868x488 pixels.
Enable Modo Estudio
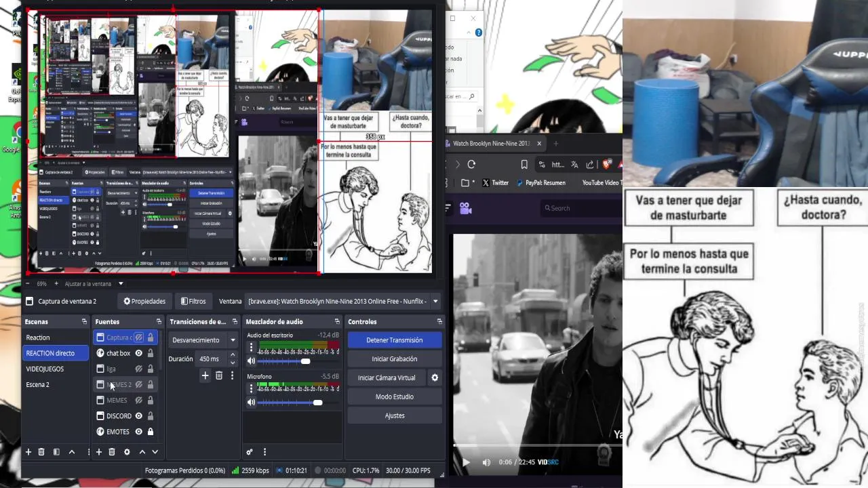click(x=395, y=396)
